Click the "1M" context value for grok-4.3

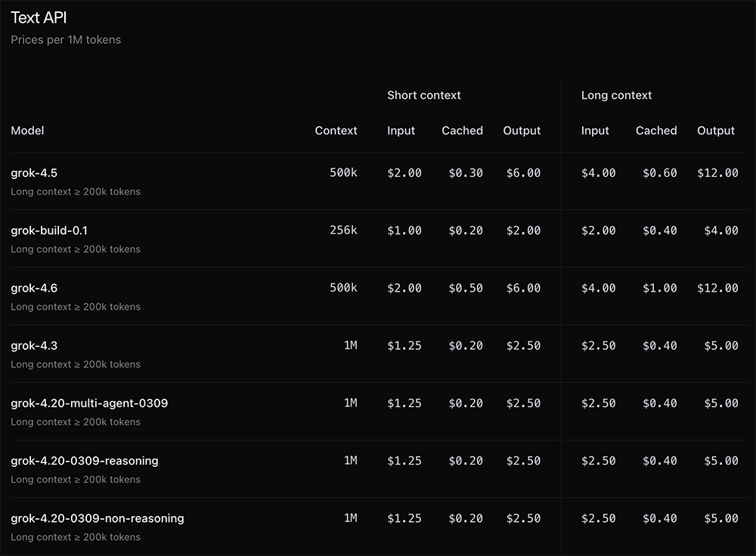click(x=351, y=345)
